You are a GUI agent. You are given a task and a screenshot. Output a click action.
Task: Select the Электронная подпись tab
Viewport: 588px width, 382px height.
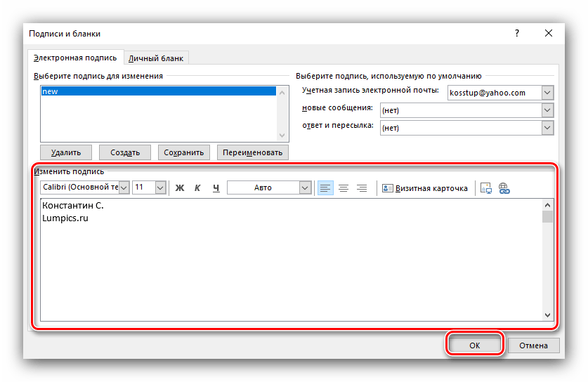tap(76, 58)
